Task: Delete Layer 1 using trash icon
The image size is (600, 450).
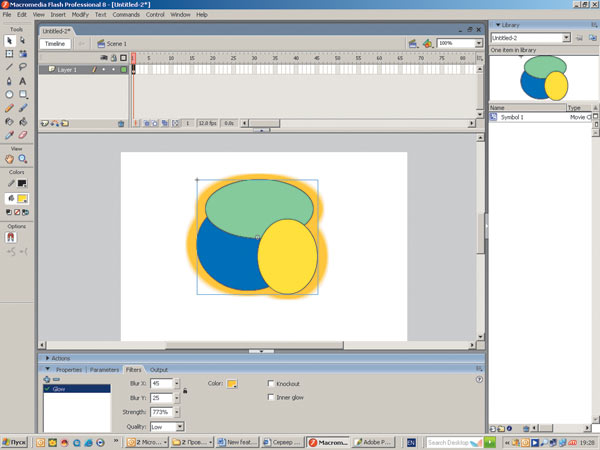Action: click(122, 124)
